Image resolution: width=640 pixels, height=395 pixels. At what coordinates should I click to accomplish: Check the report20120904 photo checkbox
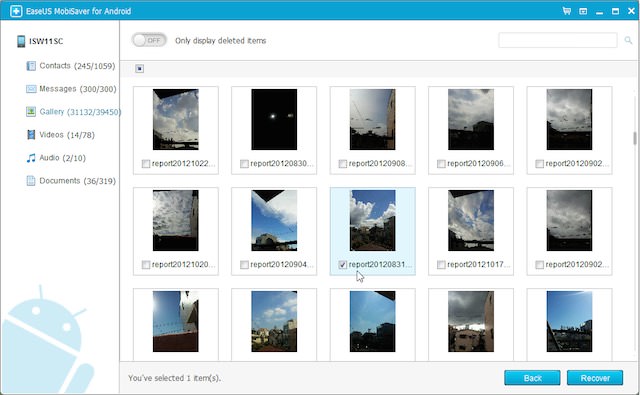pyautogui.click(x=244, y=265)
